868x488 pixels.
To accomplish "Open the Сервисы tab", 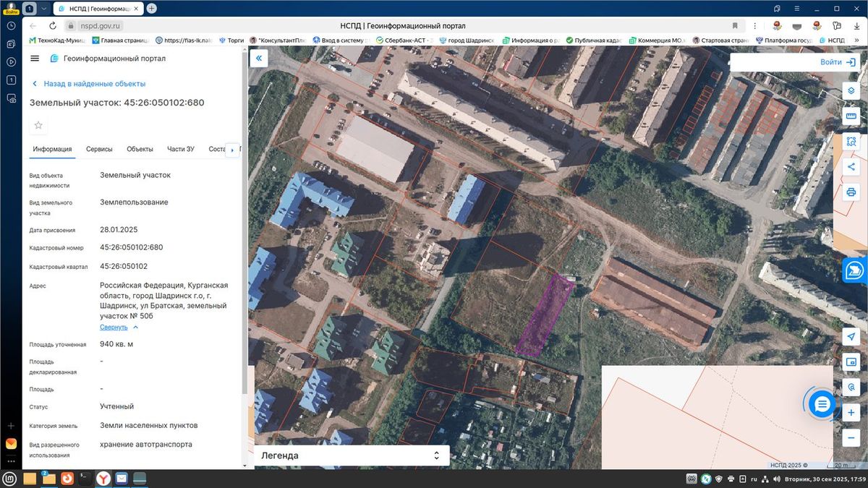I will coord(99,149).
